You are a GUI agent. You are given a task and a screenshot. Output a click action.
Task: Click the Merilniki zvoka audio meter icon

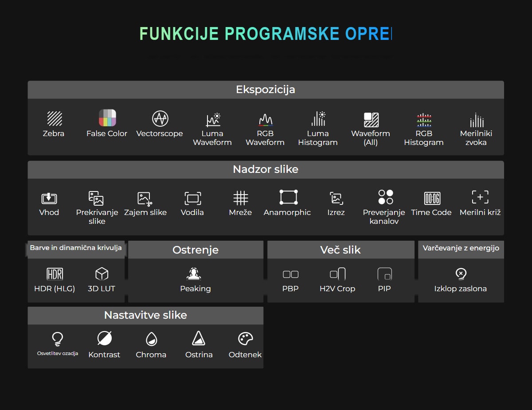pyautogui.click(x=477, y=120)
